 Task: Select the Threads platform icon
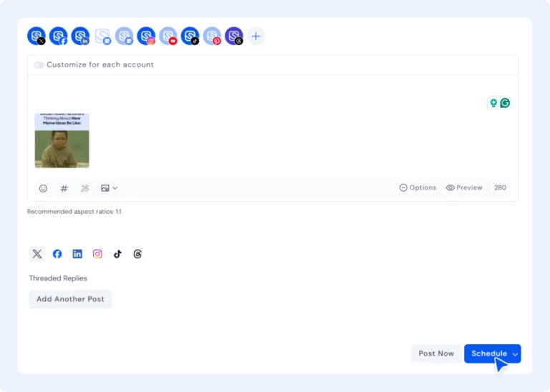click(x=137, y=254)
